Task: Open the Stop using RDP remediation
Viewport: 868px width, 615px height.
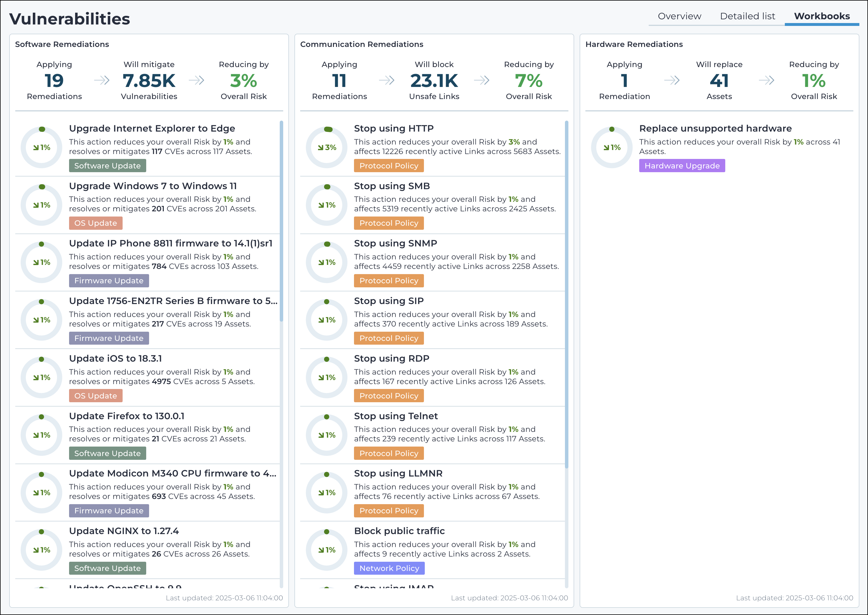Action: click(x=391, y=359)
